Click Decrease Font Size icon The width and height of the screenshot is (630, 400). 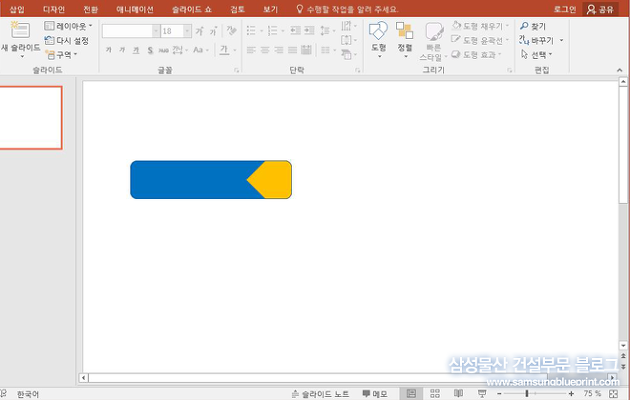click(213, 31)
